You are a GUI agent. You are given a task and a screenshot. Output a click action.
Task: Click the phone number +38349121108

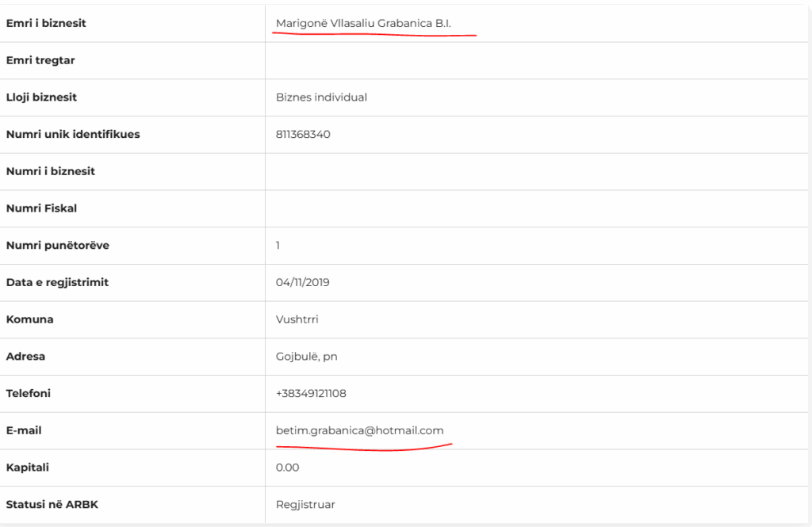click(x=311, y=394)
